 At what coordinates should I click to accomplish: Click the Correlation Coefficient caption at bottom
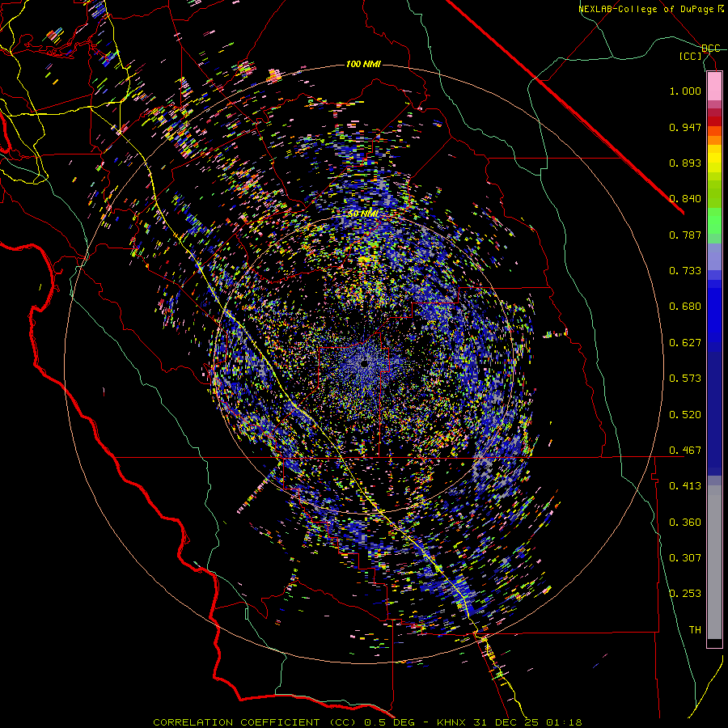(x=255, y=722)
